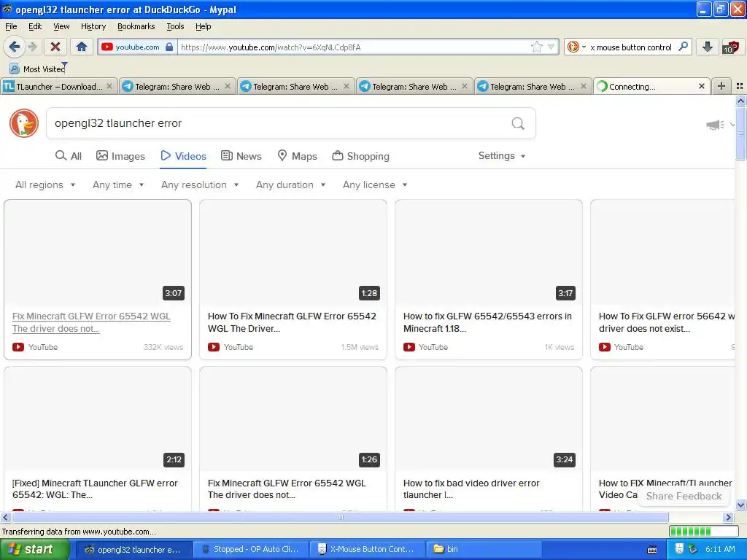Open the Any resolution filter
The height and width of the screenshot is (560, 747).
click(200, 184)
